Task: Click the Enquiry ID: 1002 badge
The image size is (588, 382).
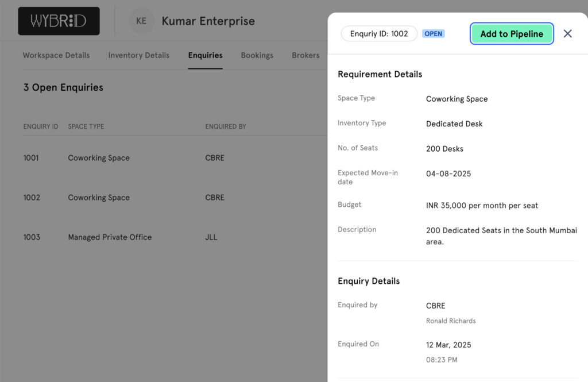Action: (379, 34)
